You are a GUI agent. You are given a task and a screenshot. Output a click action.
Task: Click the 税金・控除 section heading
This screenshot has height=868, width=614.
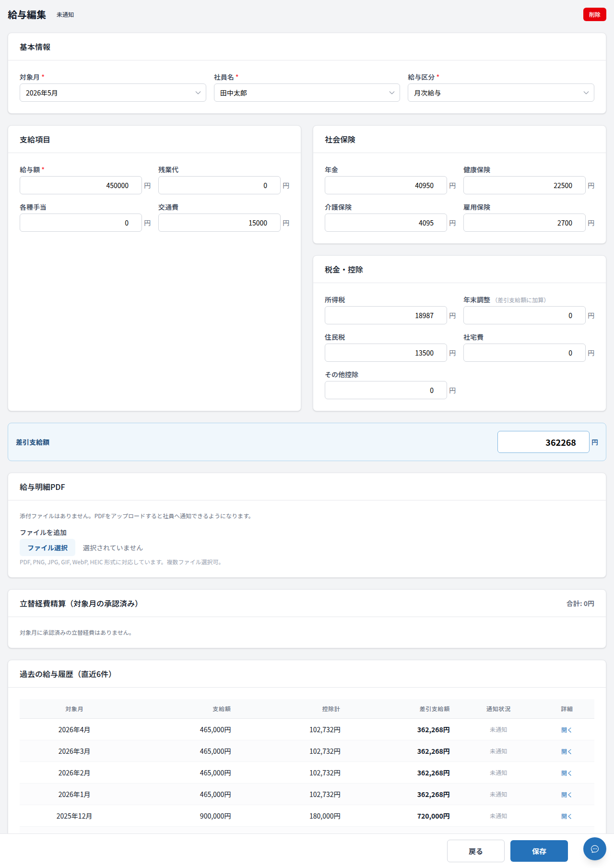[x=344, y=270]
